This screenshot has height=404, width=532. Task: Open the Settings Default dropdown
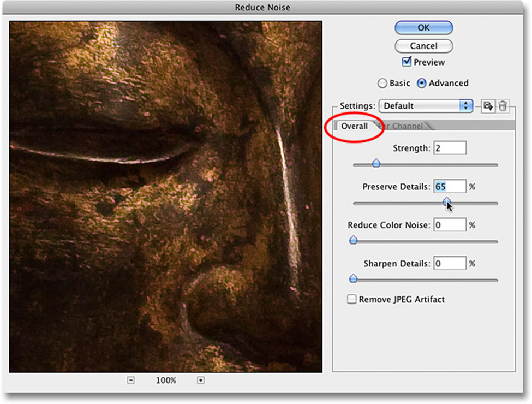click(426, 106)
